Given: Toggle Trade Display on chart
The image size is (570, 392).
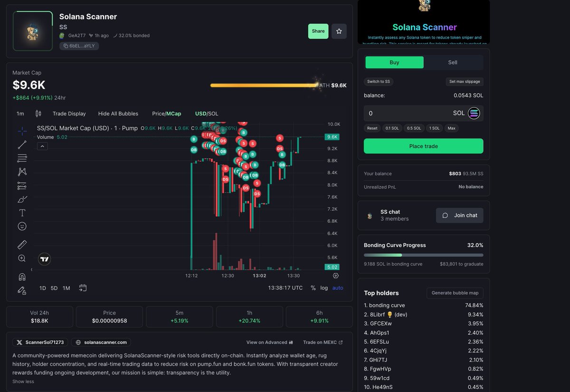Looking at the screenshot, I should pyautogui.click(x=69, y=114).
